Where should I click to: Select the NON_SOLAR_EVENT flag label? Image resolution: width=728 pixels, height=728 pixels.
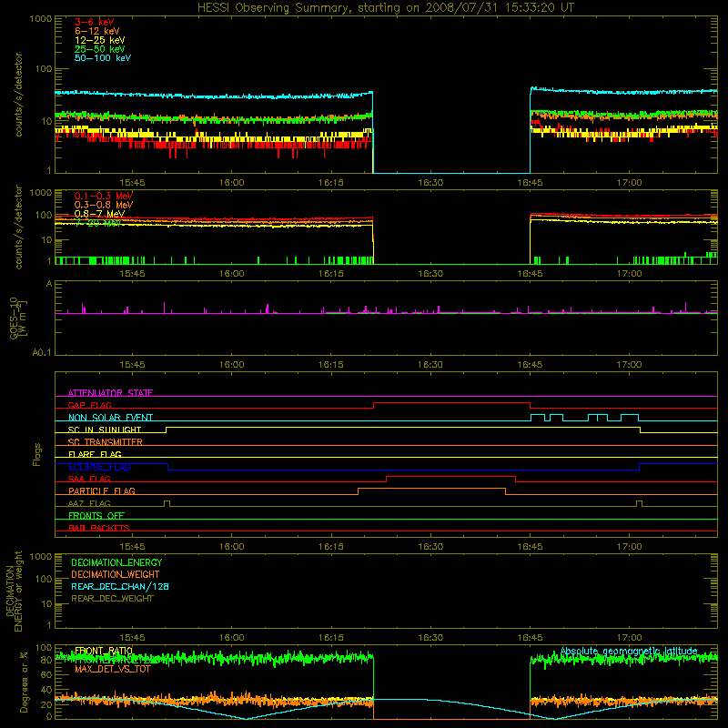[x=110, y=418]
